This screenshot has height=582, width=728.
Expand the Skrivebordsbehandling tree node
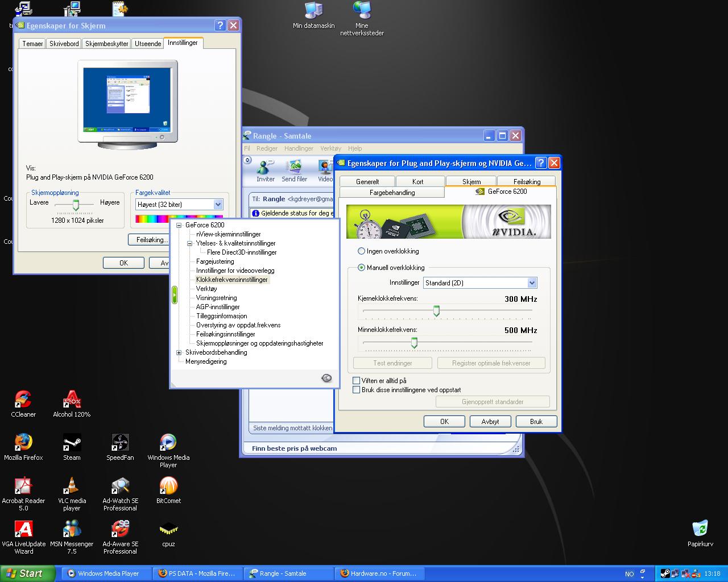tap(179, 352)
